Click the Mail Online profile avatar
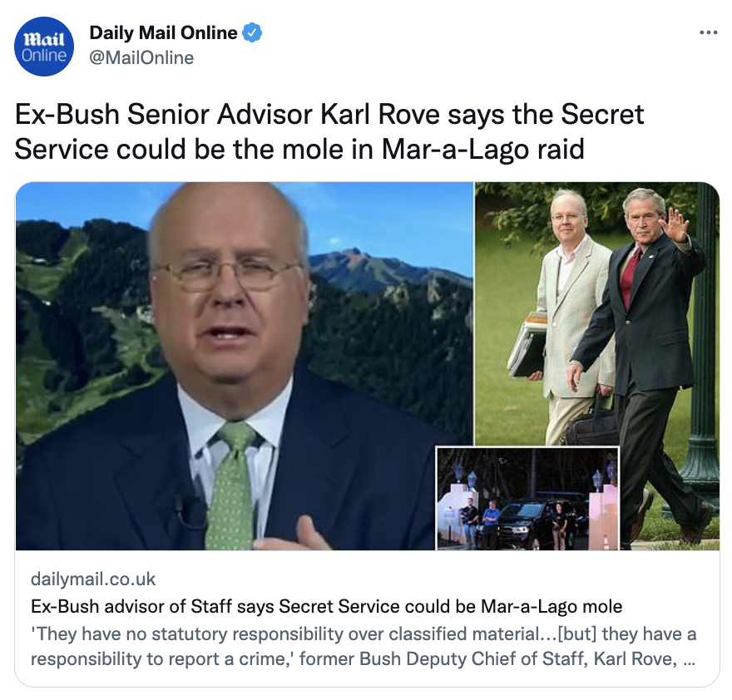This screenshot has width=732, height=700. pyautogui.click(x=44, y=47)
